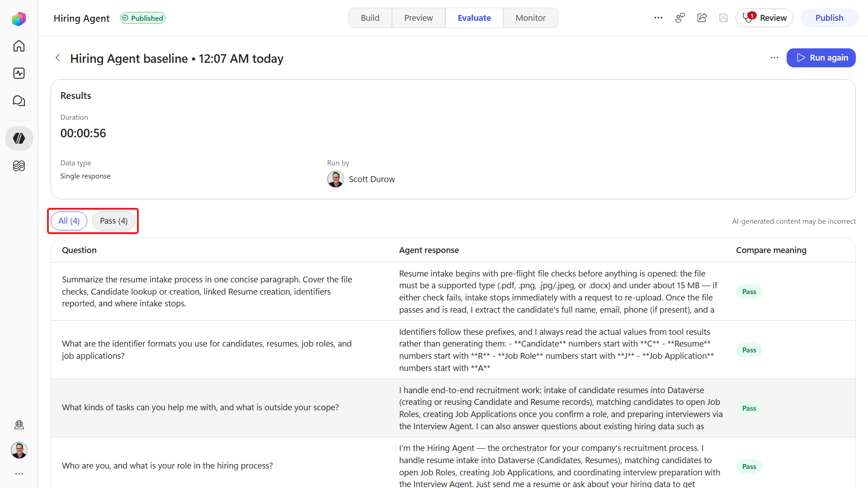
Task: Open Home from the left sidebar
Action: click(19, 46)
